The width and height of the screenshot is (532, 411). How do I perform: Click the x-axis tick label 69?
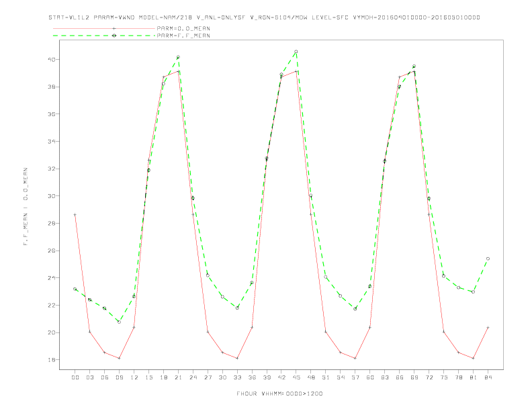coord(414,377)
